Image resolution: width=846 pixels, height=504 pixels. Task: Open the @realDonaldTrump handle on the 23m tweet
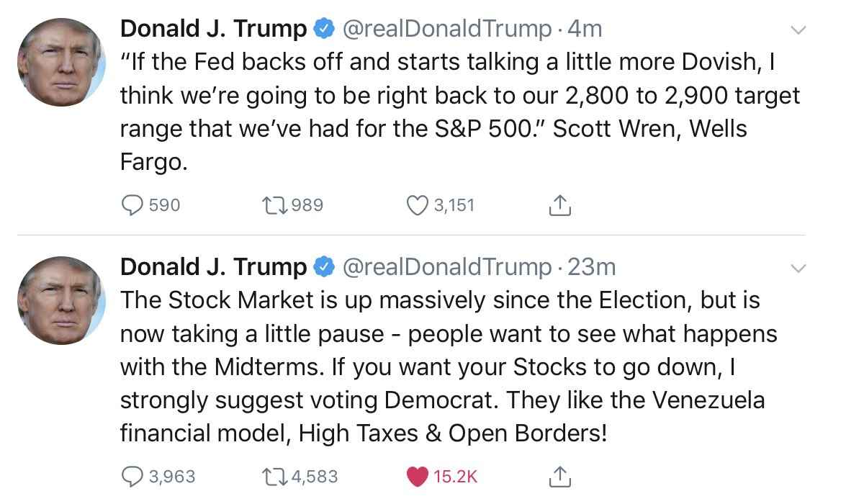click(446, 267)
